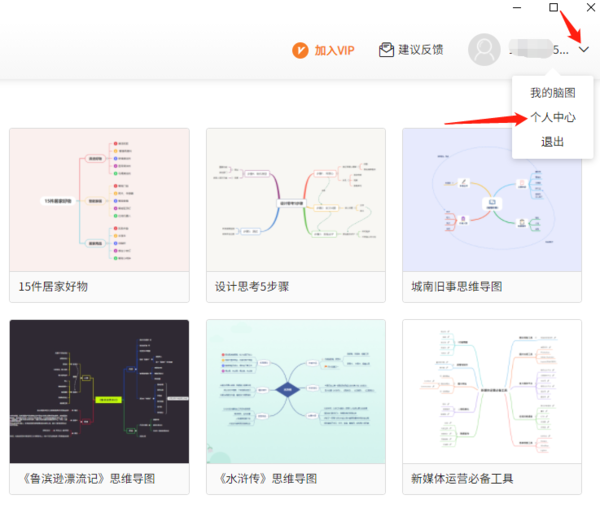Image resolution: width=600 pixels, height=508 pixels.
Task: Click the blurred username beside the avatar
Action: 535,49
